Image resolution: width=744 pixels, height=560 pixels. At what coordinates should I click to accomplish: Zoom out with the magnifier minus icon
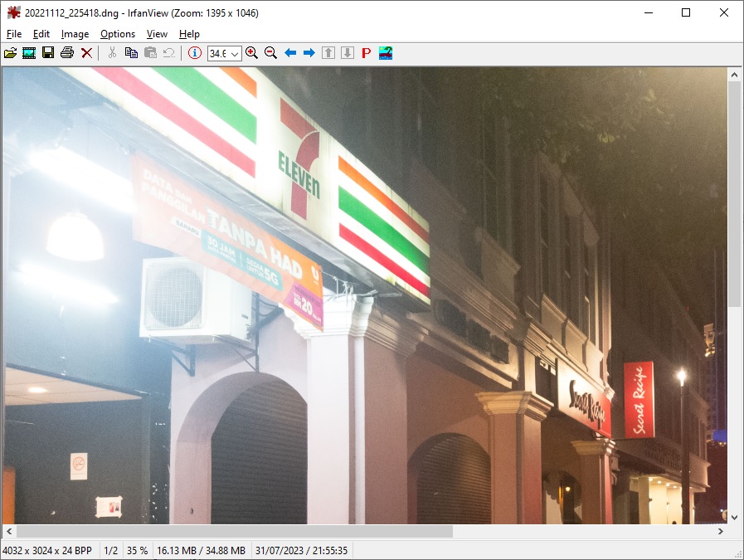tap(270, 52)
